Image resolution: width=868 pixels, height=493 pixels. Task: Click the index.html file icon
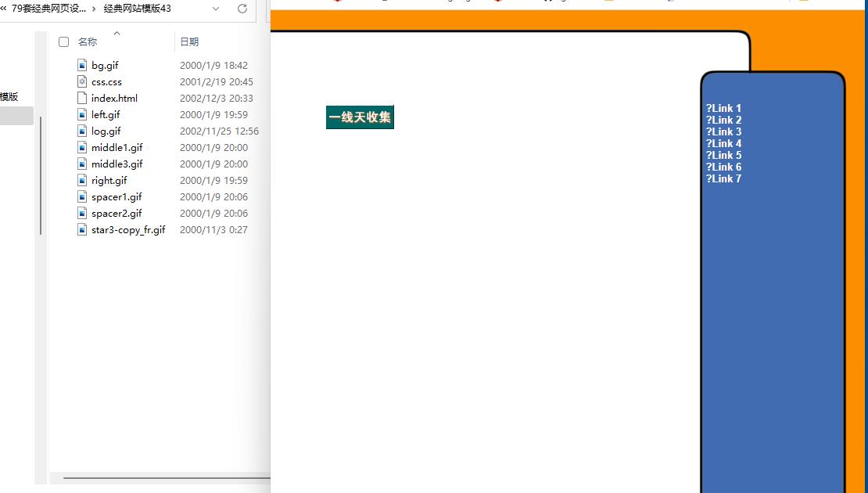[x=82, y=98]
